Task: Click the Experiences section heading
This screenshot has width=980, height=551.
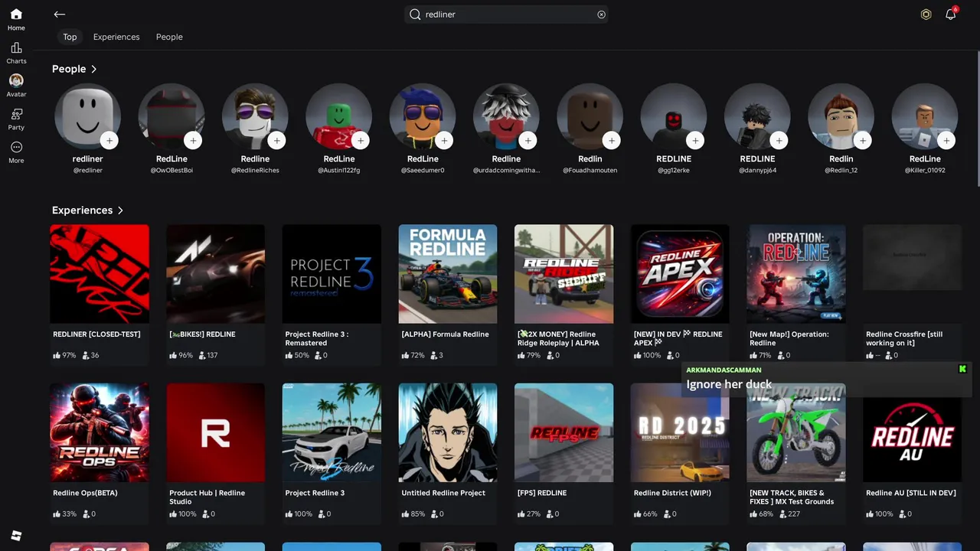Action: tap(82, 210)
